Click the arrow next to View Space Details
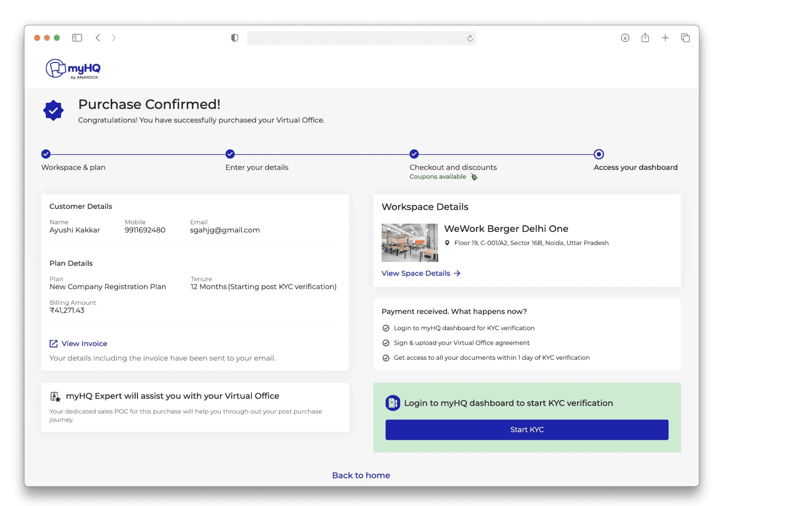 [457, 273]
